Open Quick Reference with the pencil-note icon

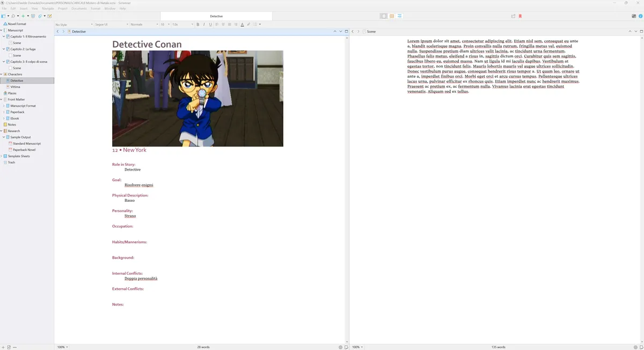(x=49, y=16)
